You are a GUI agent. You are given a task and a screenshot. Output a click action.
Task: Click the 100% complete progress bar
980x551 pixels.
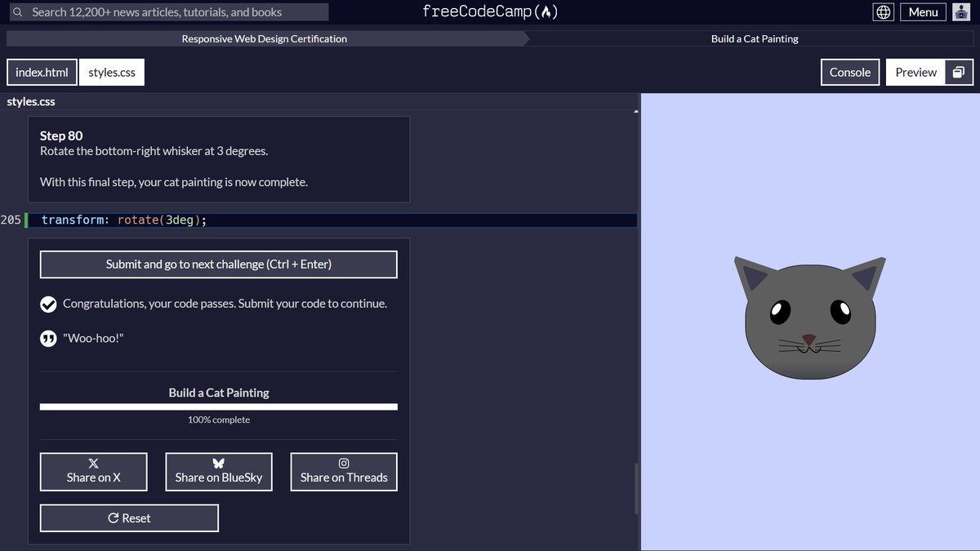(218, 405)
